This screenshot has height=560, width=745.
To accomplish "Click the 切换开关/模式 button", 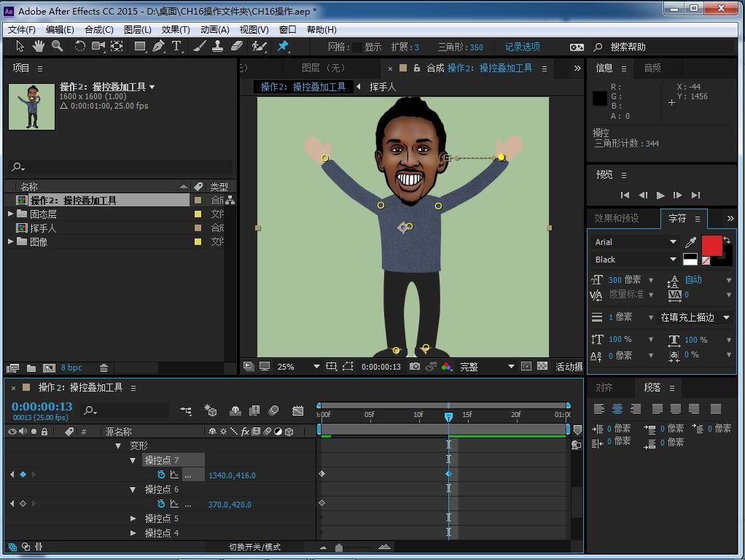I will click(x=254, y=547).
